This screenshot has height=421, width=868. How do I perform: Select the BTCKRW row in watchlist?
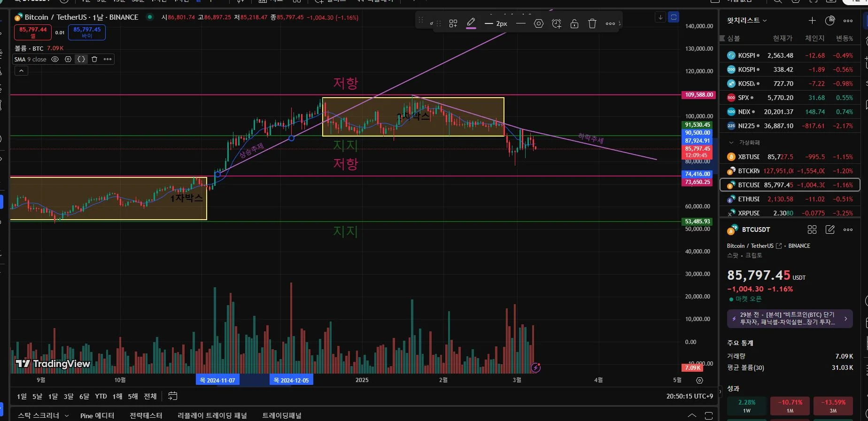pyautogui.click(x=790, y=171)
